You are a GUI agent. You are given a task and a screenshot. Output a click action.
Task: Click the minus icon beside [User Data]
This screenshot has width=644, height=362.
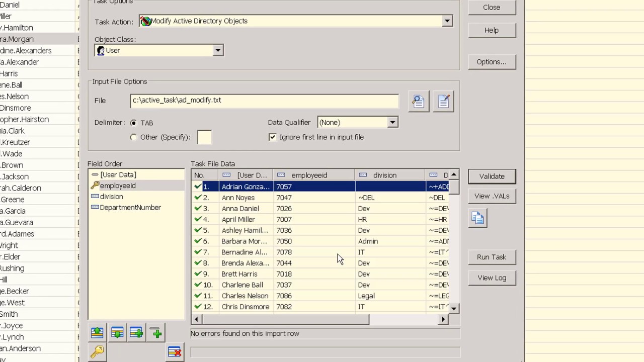pos(95,174)
